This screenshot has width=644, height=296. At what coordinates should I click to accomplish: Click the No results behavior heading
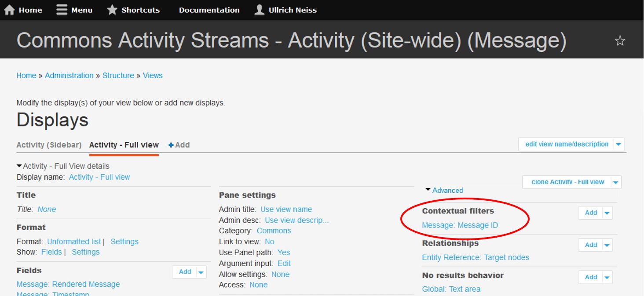pos(463,275)
